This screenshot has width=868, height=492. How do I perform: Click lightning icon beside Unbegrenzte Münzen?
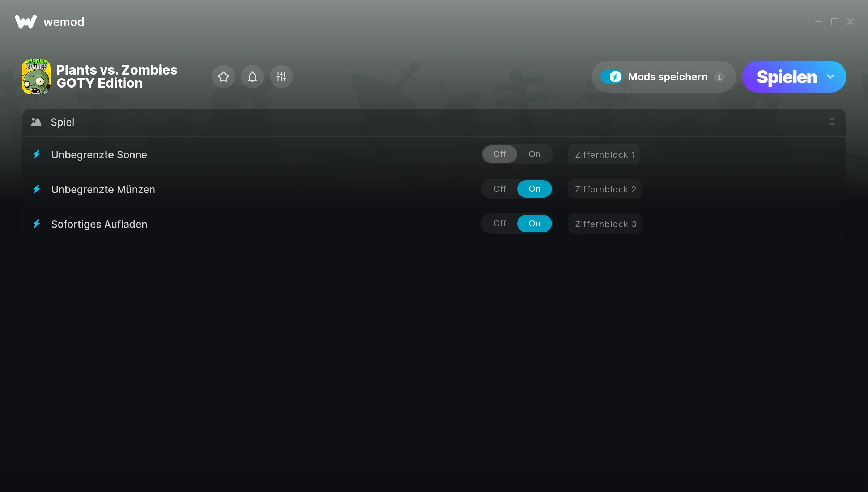click(37, 189)
